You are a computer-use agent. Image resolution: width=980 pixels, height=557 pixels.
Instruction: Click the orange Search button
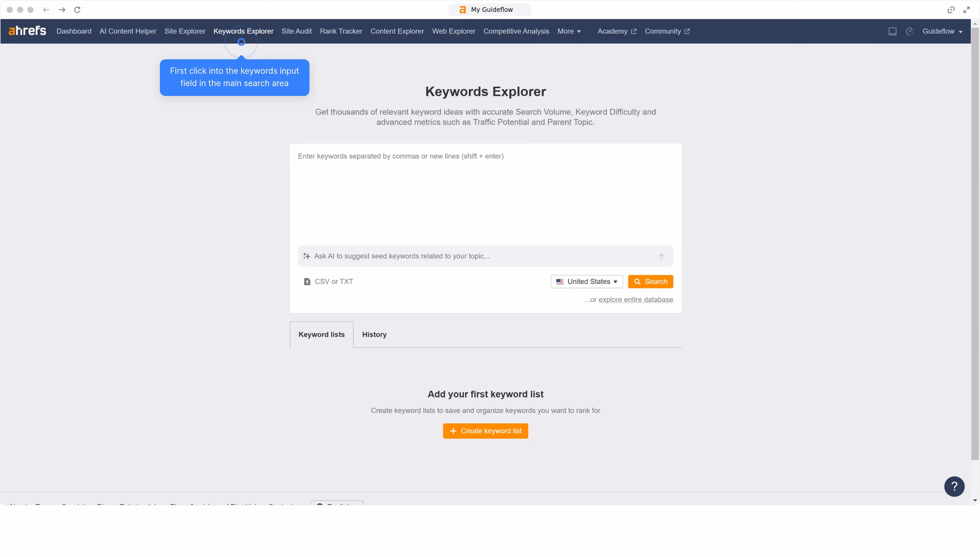coord(651,281)
